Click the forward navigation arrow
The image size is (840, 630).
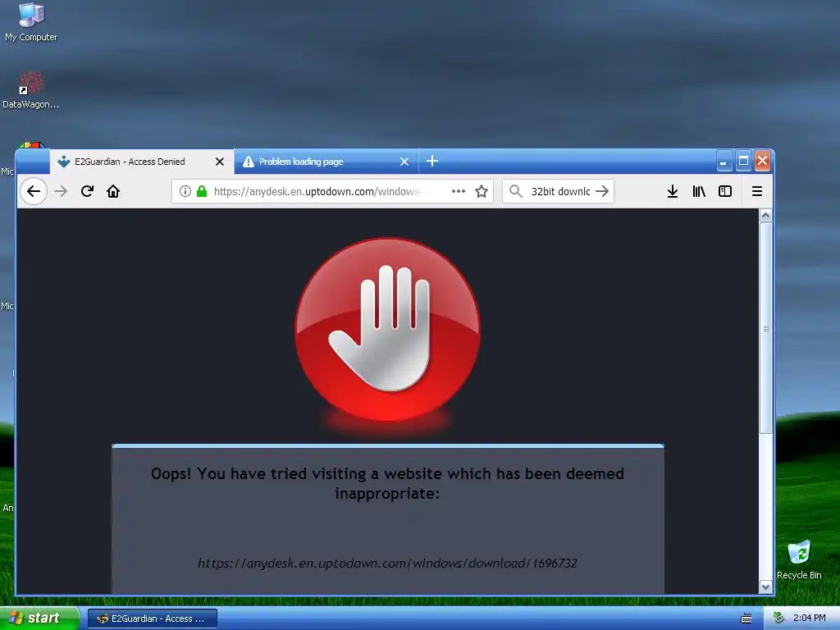(x=61, y=191)
